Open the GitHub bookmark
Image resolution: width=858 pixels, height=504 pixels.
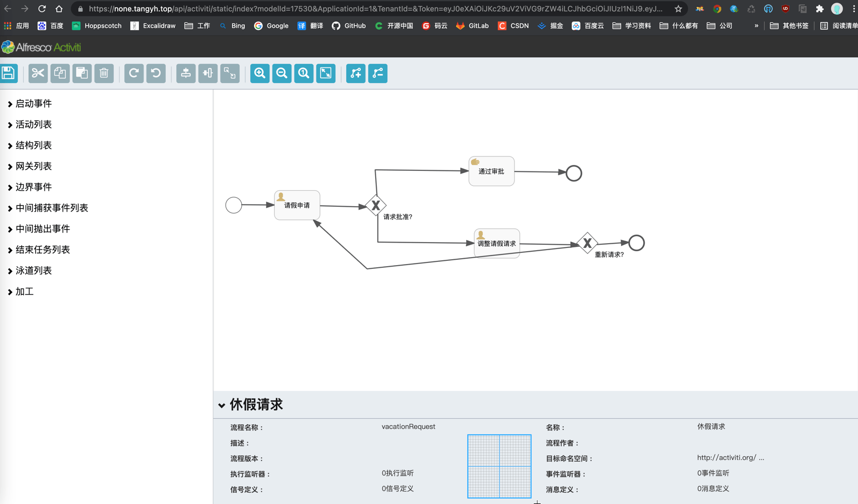pyautogui.click(x=349, y=26)
